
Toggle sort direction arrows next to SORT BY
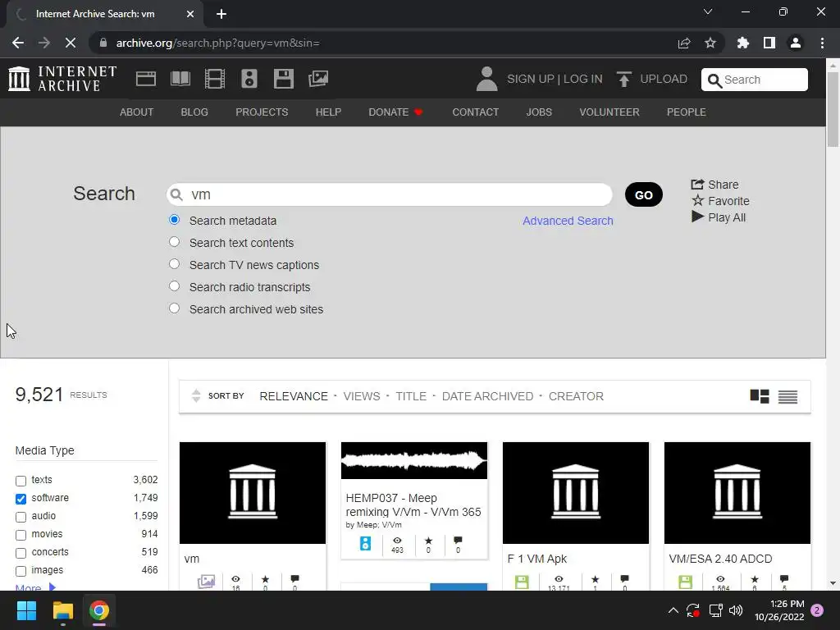[x=196, y=396]
